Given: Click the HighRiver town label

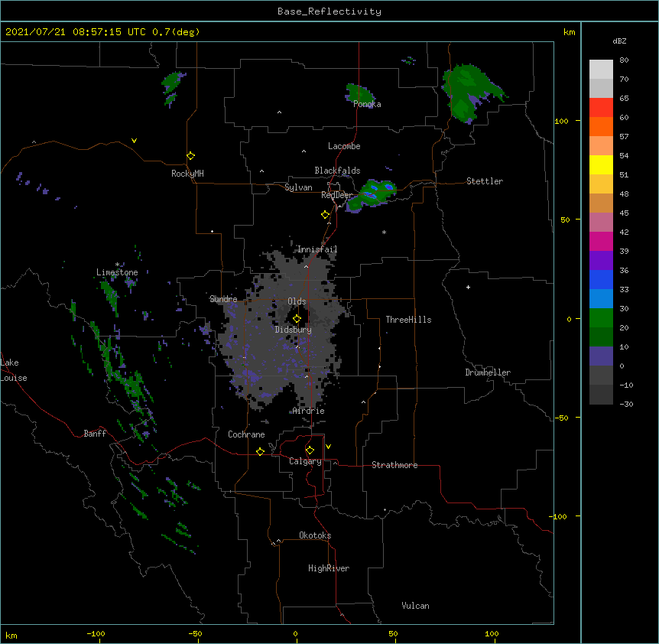Looking at the screenshot, I should pyautogui.click(x=329, y=568).
